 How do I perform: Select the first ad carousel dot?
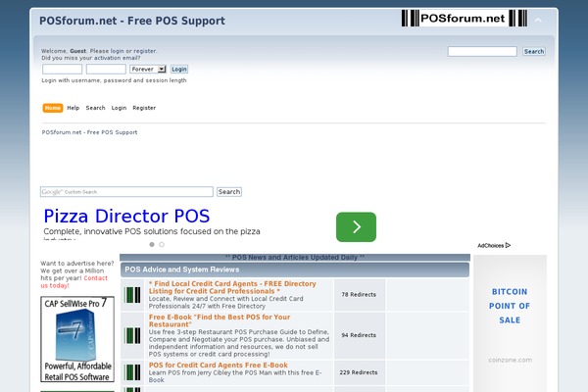click(152, 245)
